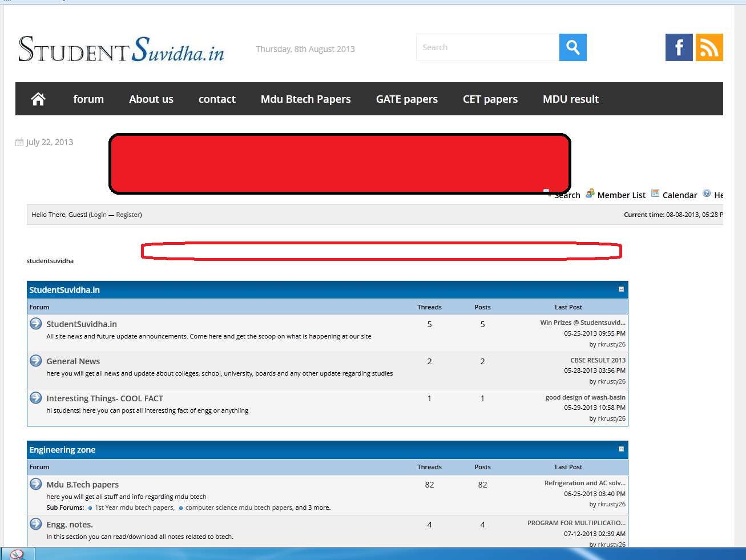Select the forum menu item
This screenshot has height=560, width=746.
click(88, 99)
